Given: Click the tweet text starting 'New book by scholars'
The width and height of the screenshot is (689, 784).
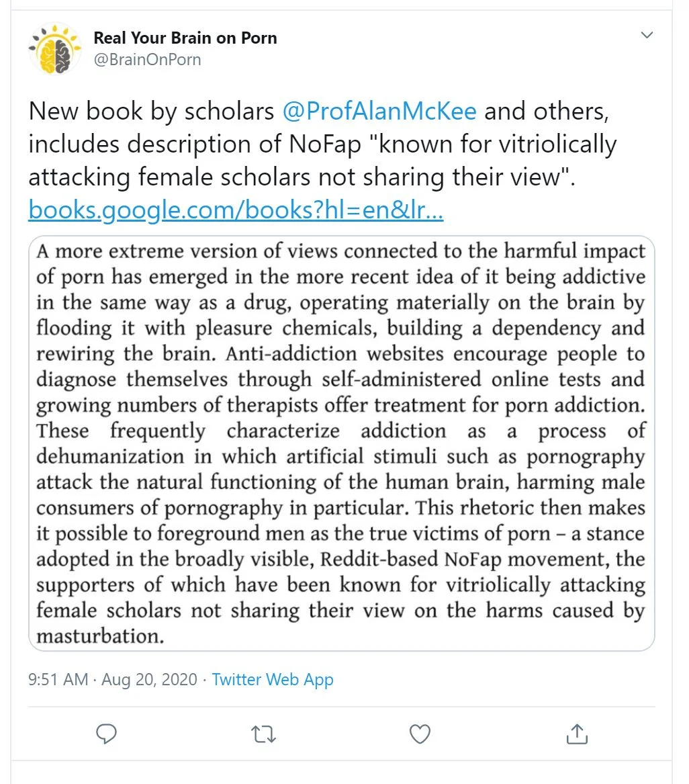Looking at the screenshot, I should [x=151, y=112].
